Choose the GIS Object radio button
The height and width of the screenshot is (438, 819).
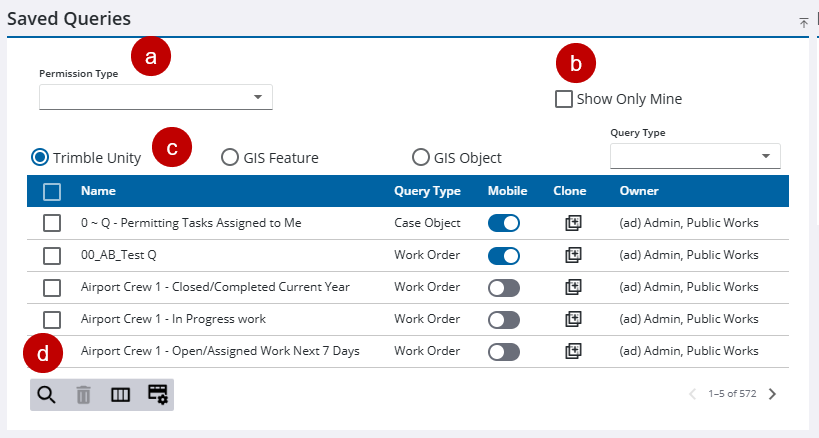[x=420, y=157]
